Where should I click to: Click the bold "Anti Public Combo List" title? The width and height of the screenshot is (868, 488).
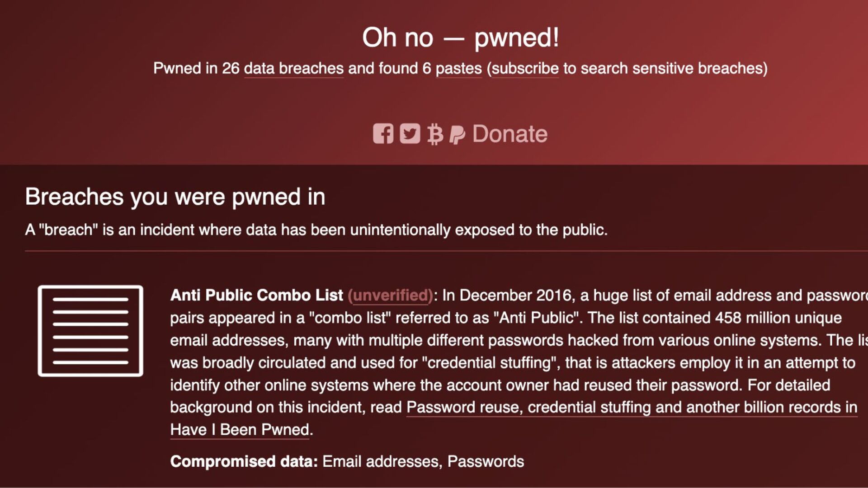click(x=257, y=295)
